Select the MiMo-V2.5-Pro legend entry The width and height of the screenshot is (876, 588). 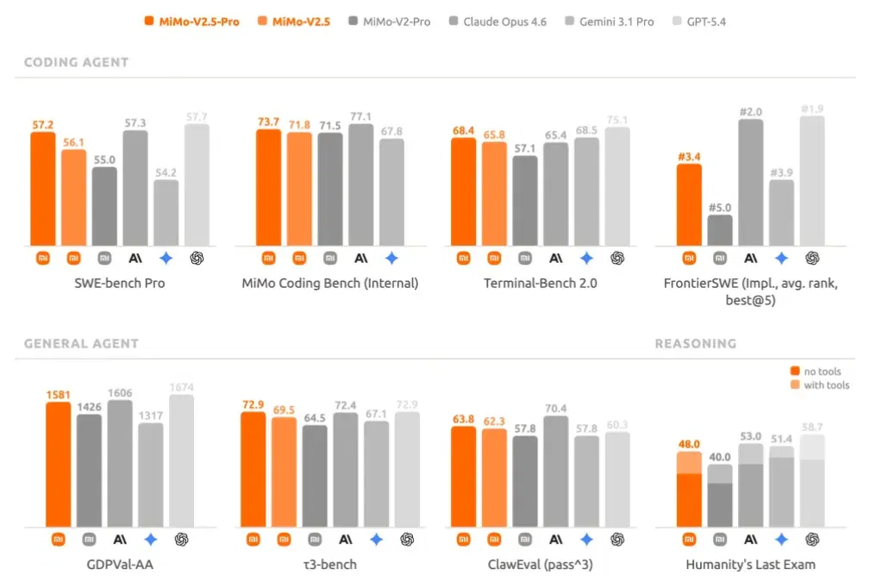[x=191, y=22]
